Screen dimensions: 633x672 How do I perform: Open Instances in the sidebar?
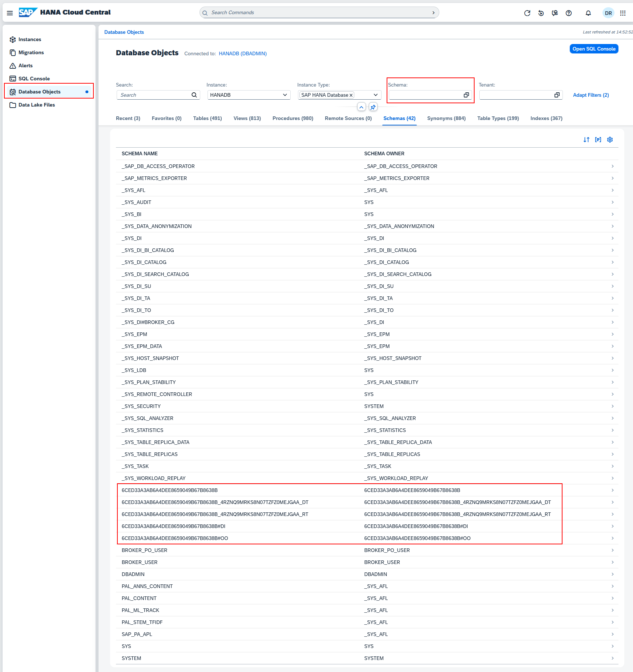tap(49, 39)
